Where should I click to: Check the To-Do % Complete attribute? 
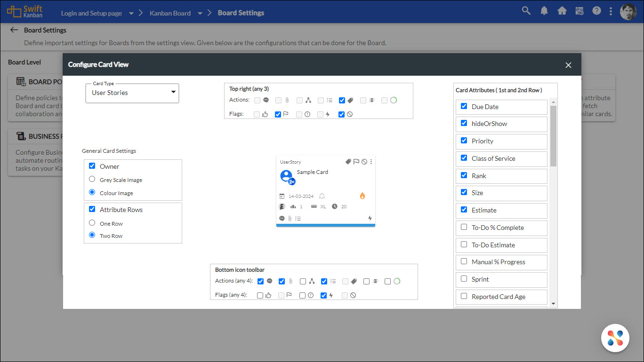tap(464, 228)
